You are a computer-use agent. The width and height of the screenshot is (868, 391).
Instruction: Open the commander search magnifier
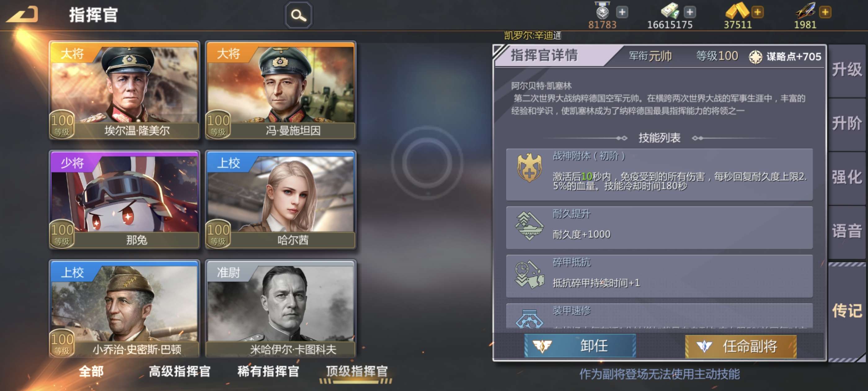pos(299,15)
